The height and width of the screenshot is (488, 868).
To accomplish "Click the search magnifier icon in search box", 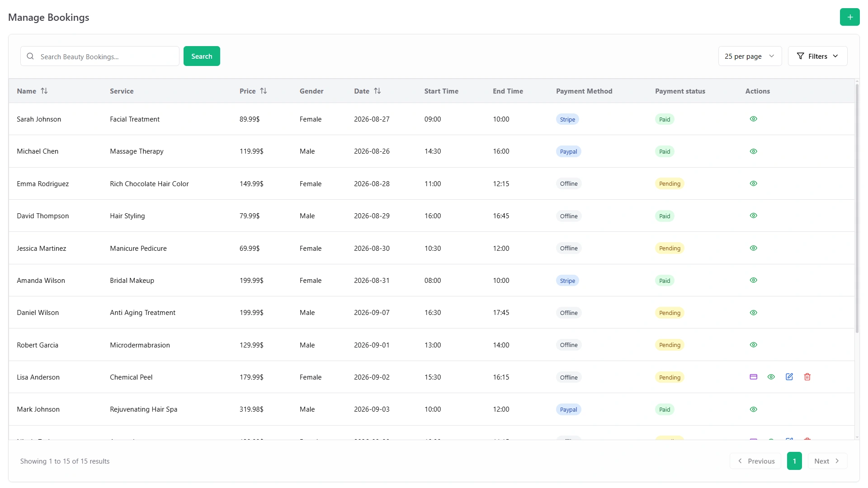I will pyautogui.click(x=30, y=56).
